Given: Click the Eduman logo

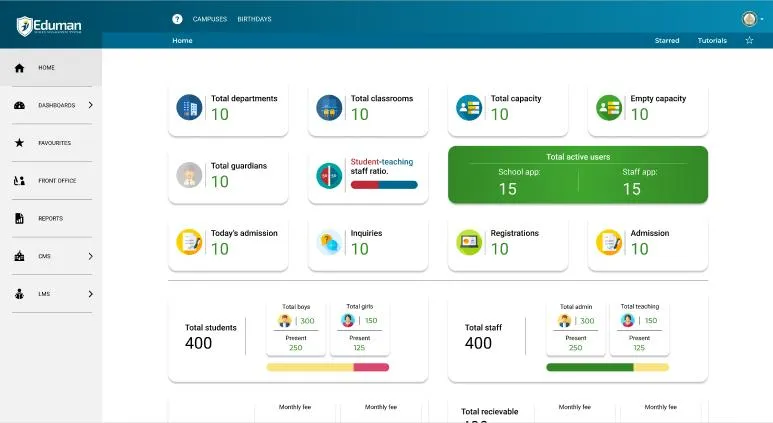Looking at the screenshot, I should pos(50,25).
